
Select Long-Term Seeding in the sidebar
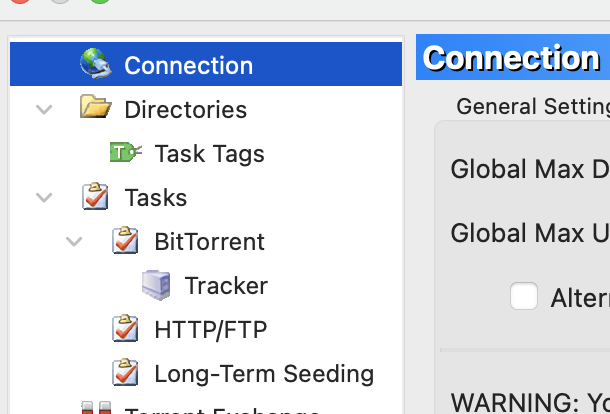click(x=264, y=374)
